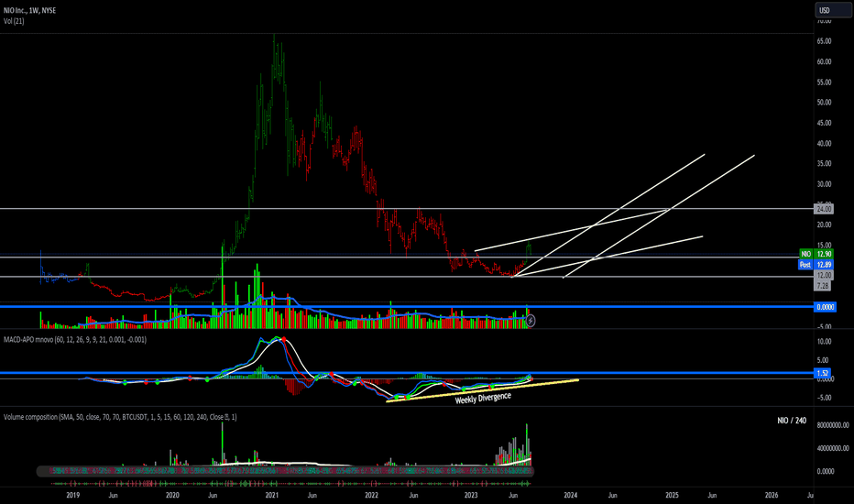Click the 2022 label on time axis
Viewport: 854px width, 504px height.
coord(371,495)
